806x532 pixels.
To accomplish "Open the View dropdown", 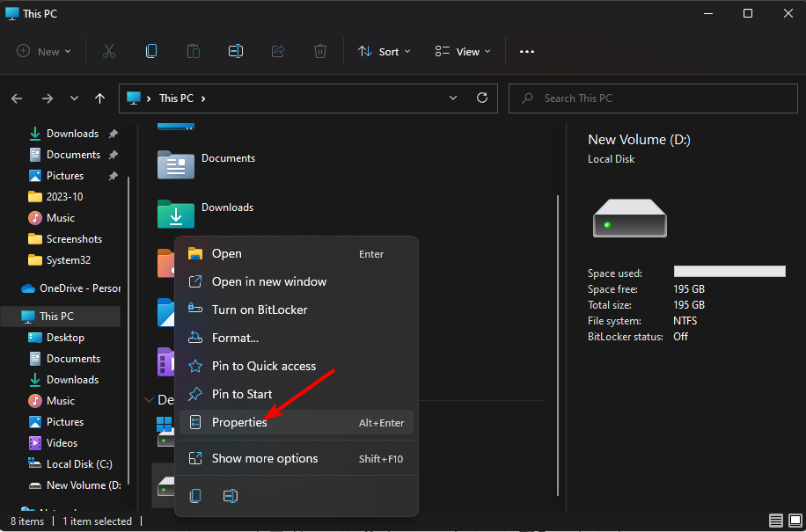I will [x=463, y=52].
